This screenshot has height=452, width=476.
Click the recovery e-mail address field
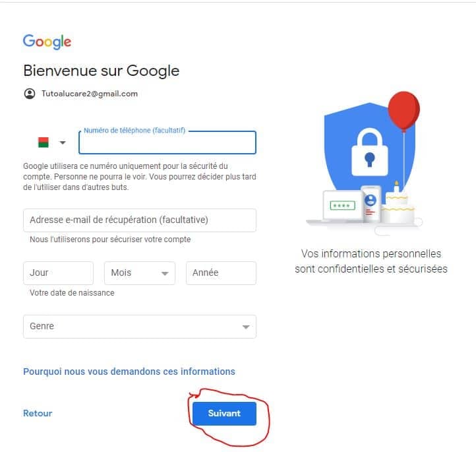pos(139,220)
